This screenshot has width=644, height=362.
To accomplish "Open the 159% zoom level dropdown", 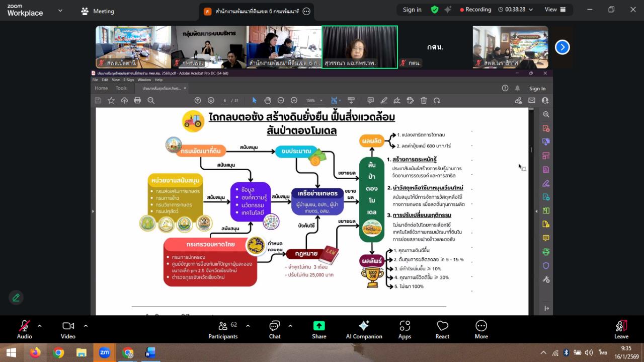I will point(314,100).
